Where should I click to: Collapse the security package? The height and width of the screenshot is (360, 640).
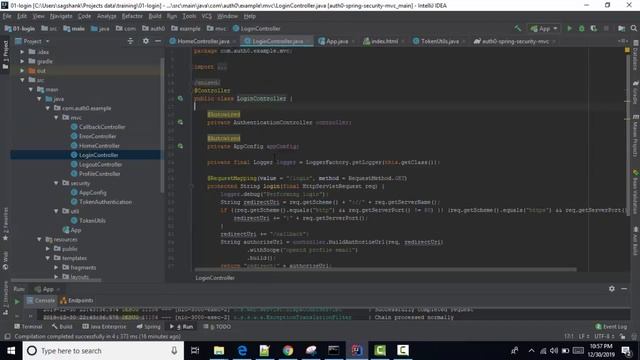(x=56, y=183)
